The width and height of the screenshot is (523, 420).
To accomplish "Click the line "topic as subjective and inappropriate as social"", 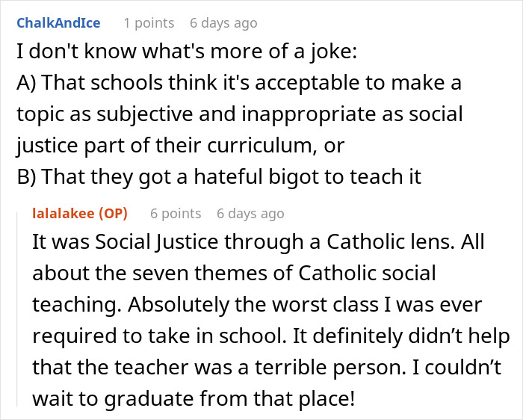I will 240,115.
